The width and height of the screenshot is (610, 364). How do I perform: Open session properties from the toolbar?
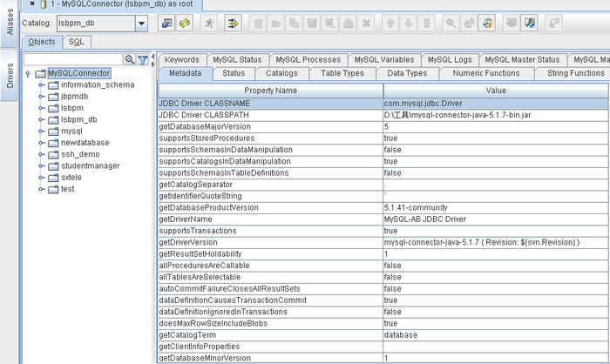[x=166, y=24]
